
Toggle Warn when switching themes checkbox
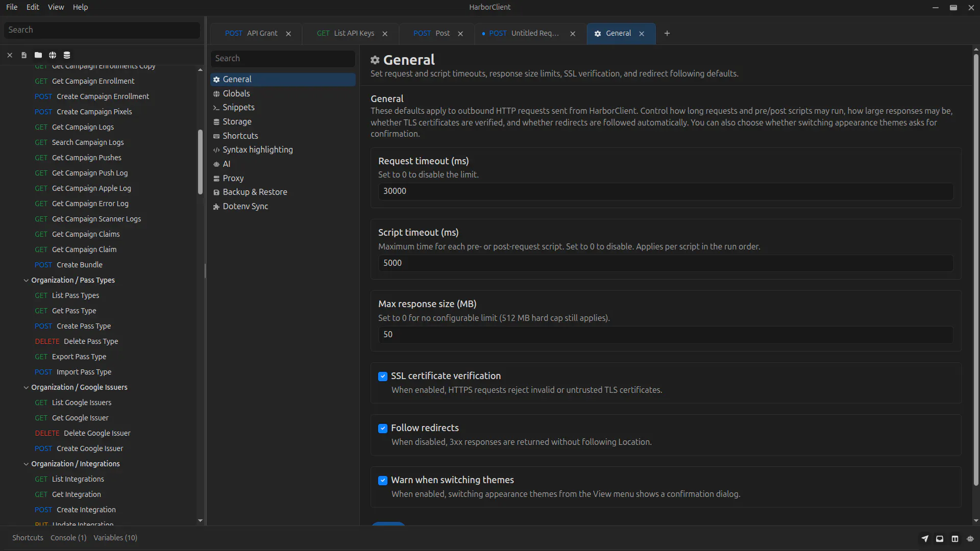(383, 481)
